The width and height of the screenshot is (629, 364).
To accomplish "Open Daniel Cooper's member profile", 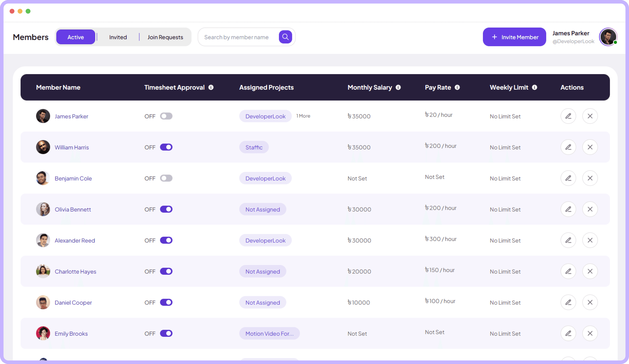I will [x=73, y=302].
